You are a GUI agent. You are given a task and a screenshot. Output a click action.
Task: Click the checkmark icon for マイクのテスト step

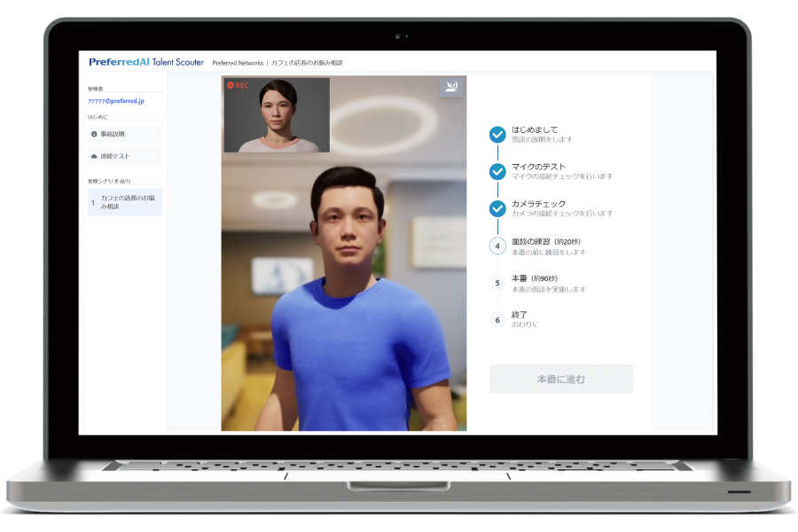coord(497,172)
